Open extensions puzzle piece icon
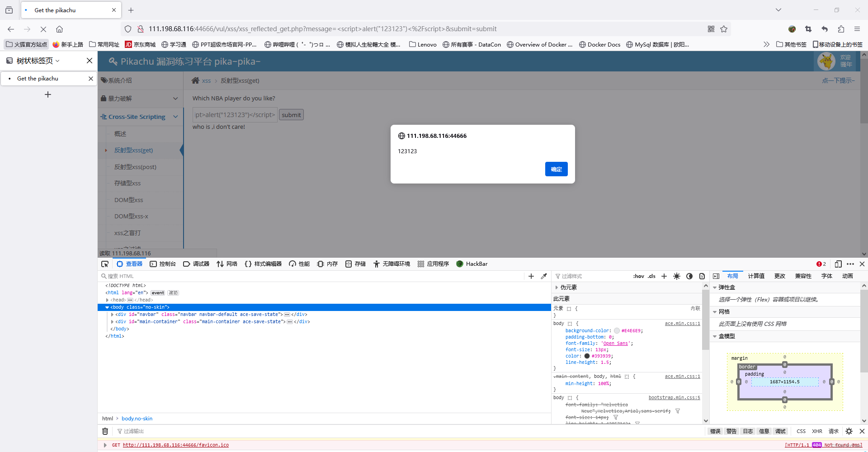The width and height of the screenshot is (868, 452). click(x=841, y=29)
